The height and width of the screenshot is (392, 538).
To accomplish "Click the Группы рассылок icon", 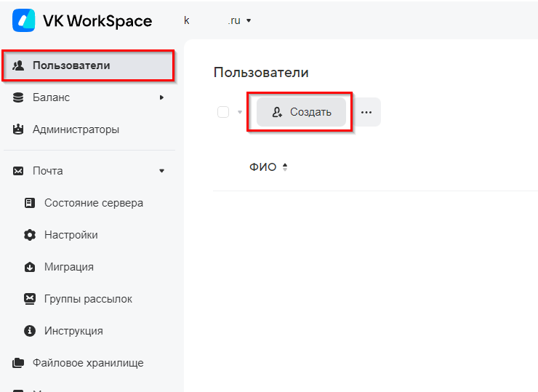I will pos(30,299).
